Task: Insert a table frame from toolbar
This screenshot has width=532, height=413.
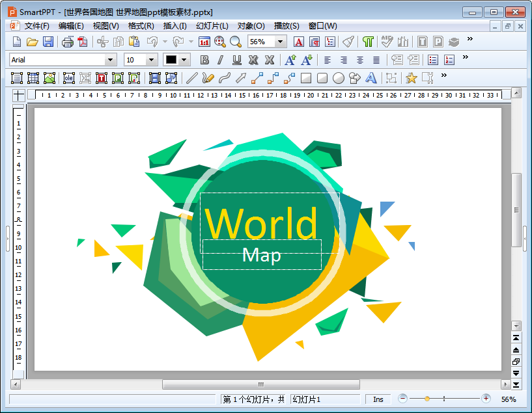Action: click(x=33, y=78)
